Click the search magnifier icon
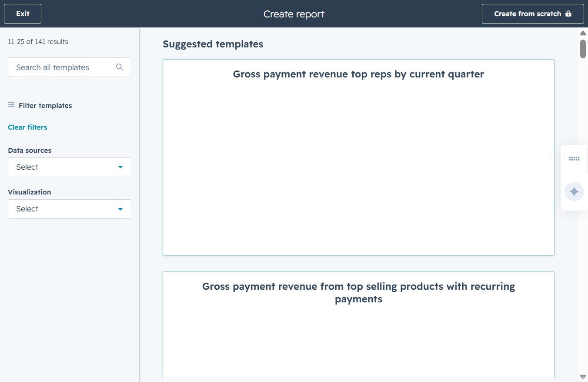 tap(120, 67)
